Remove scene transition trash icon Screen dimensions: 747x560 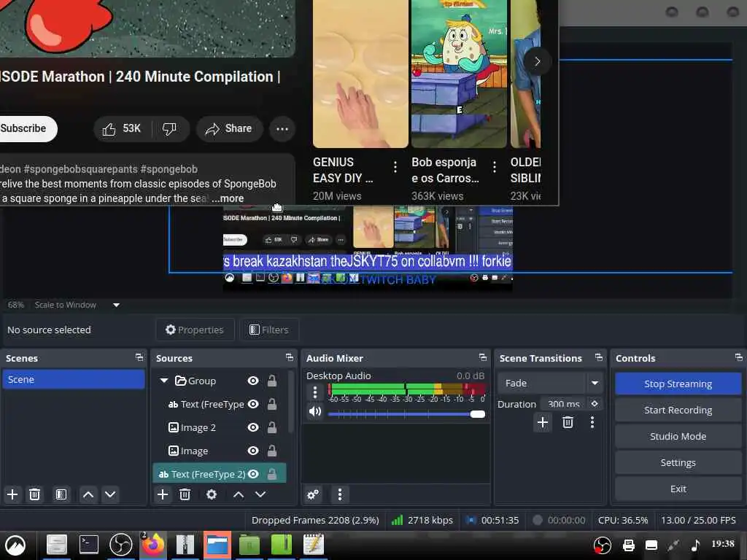[568, 422]
